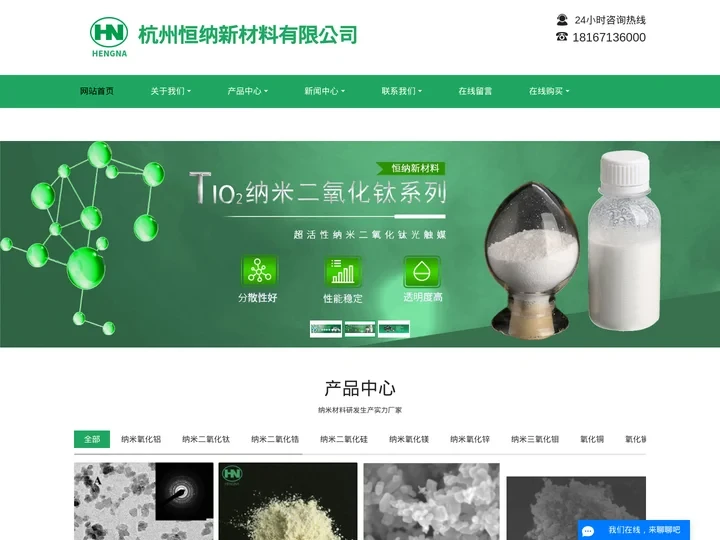Expand the 在线购买 dropdown menu
The image size is (720, 540).
549,91
